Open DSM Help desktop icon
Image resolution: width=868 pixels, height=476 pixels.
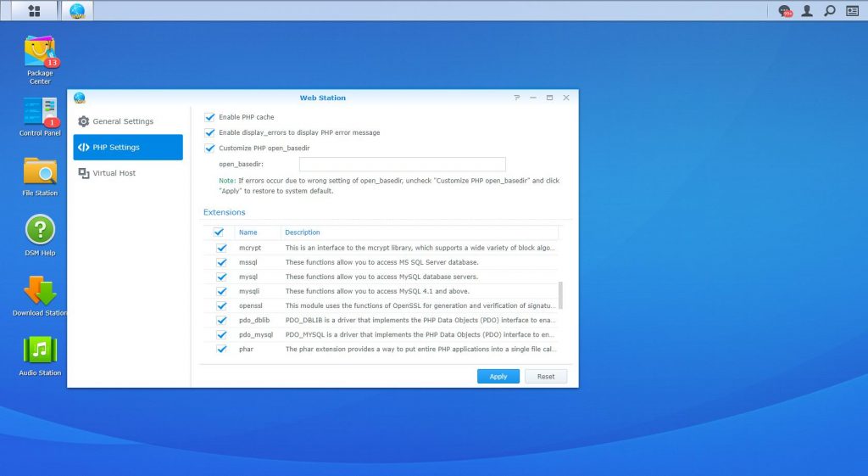(40, 236)
